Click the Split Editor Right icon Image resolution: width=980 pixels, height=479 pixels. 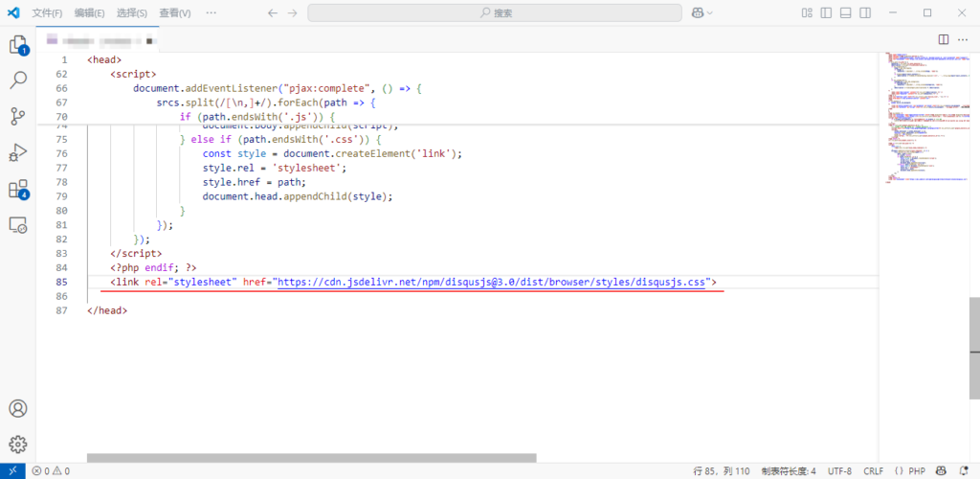(944, 39)
